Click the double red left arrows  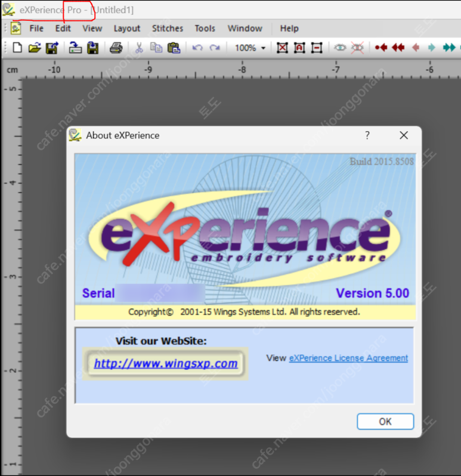(398, 48)
